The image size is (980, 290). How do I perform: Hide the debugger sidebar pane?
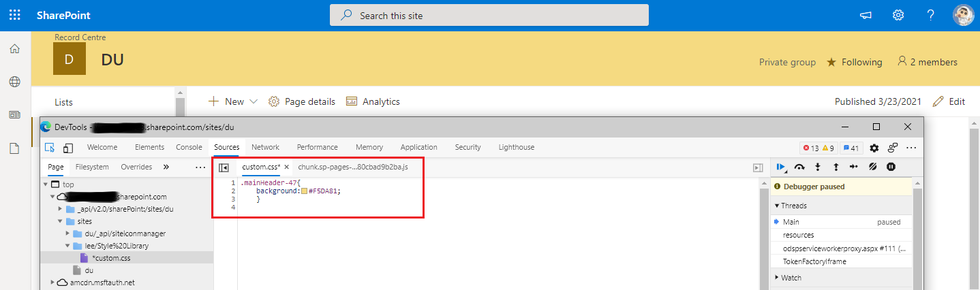pyautogui.click(x=758, y=167)
